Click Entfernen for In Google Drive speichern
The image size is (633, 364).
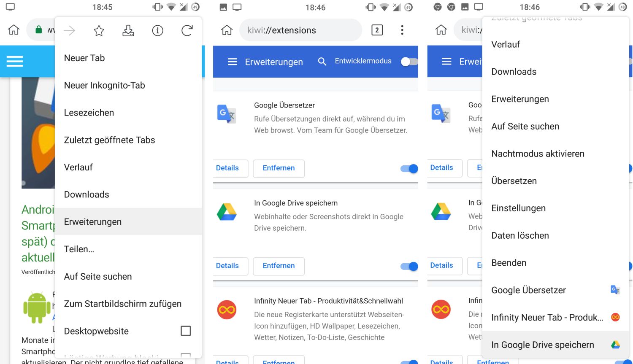pos(279,266)
